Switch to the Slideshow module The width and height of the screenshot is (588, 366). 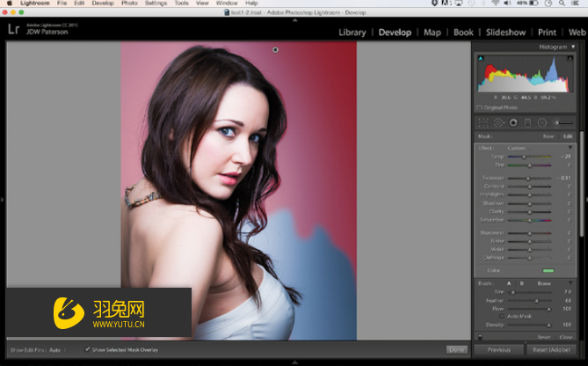(506, 33)
